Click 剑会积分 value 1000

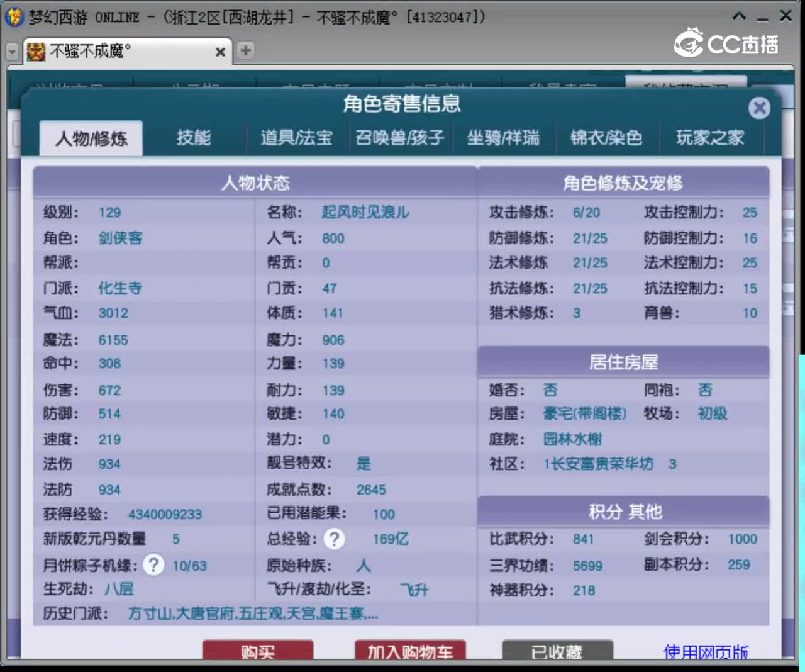743,539
